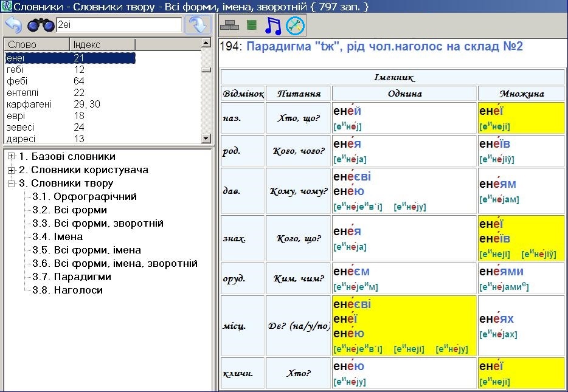Expand '1. Базові словники' tree node
Image resolution: width=568 pixels, height=392 pixels.
point(11,156)
